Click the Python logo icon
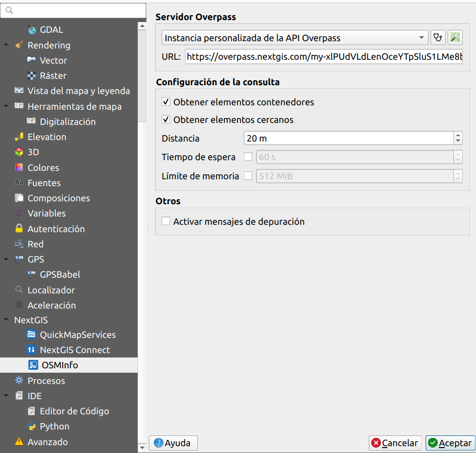The width and height of the screenshot is (476, 453). pos(31,426)
